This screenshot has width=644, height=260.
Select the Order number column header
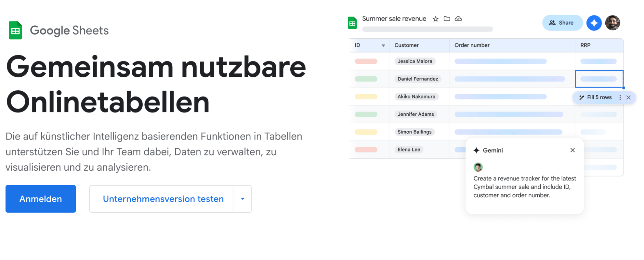pyautogui.click(x=512, y=45)
